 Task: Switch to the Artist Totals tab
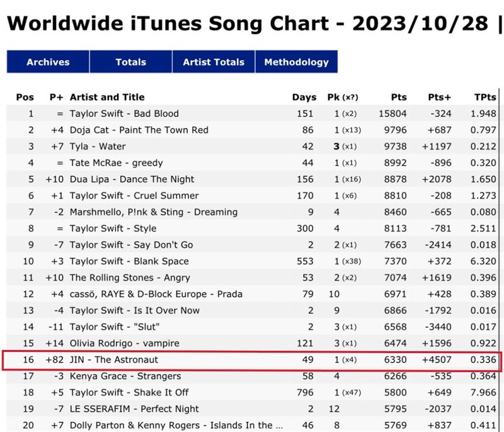pos(214,62)
